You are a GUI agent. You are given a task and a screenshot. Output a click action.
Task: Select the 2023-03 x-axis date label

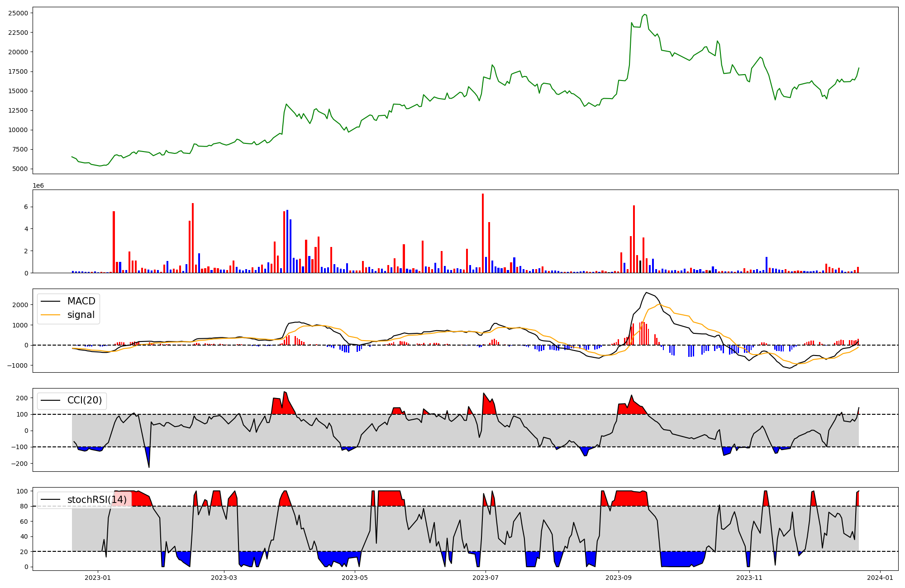(224, 578)
